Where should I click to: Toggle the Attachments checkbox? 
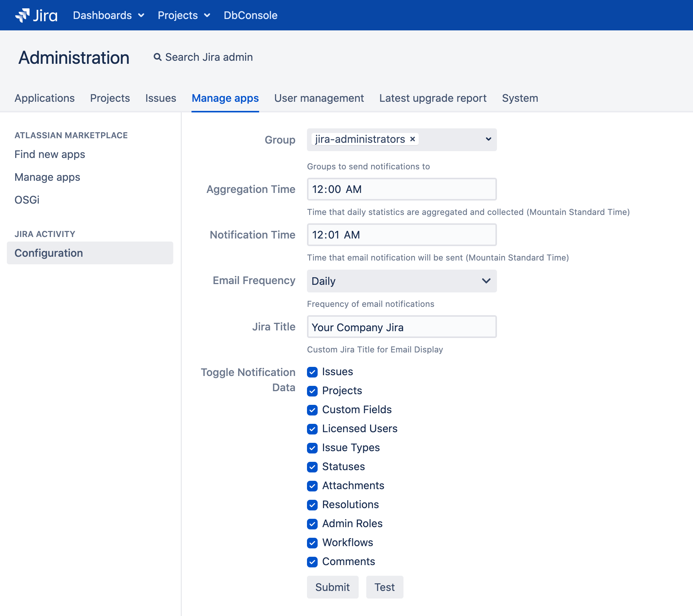312,486
